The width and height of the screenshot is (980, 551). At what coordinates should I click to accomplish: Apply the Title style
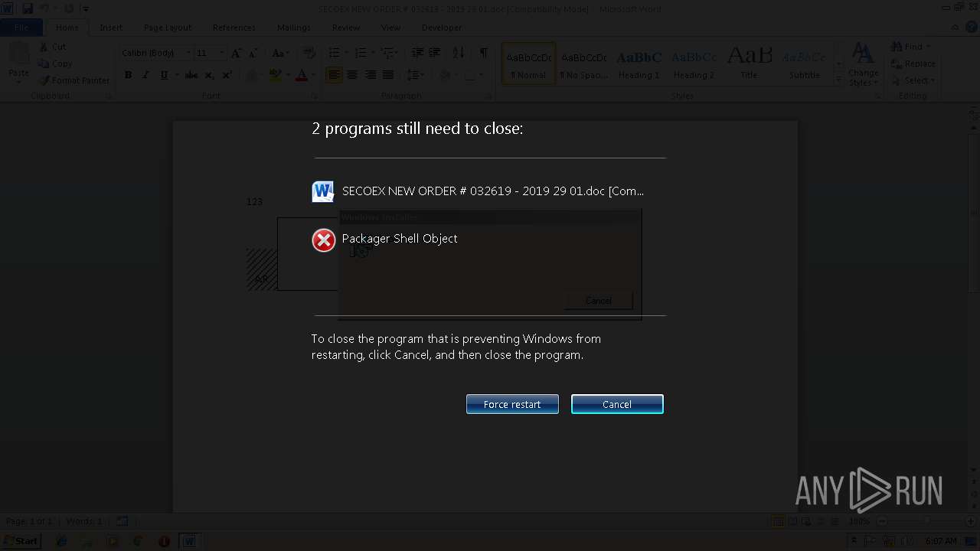pos(749,63)
